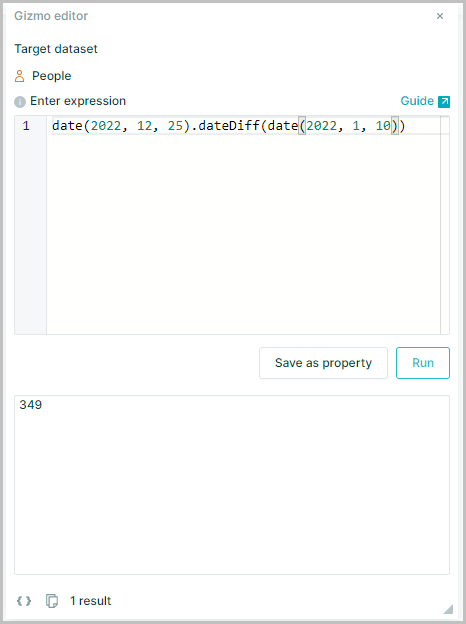Image resolution: width=466 pixels, height=624 pixels.
Task: Click the orange People dataset icon
Action: tap(19, 76)
